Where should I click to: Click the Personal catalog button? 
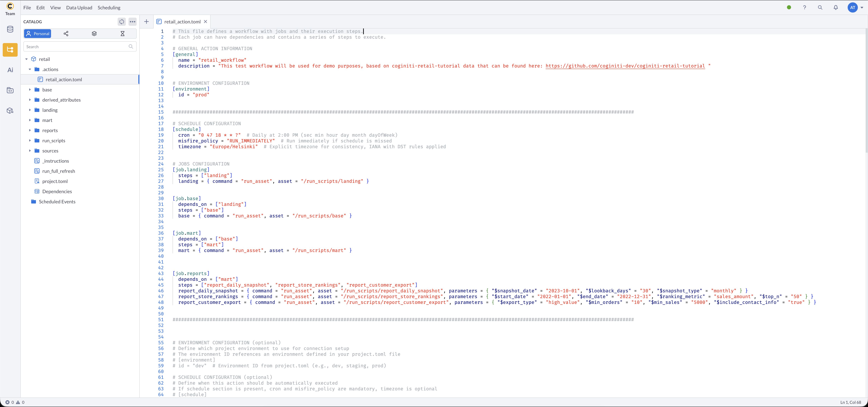[x=37, y=34]
